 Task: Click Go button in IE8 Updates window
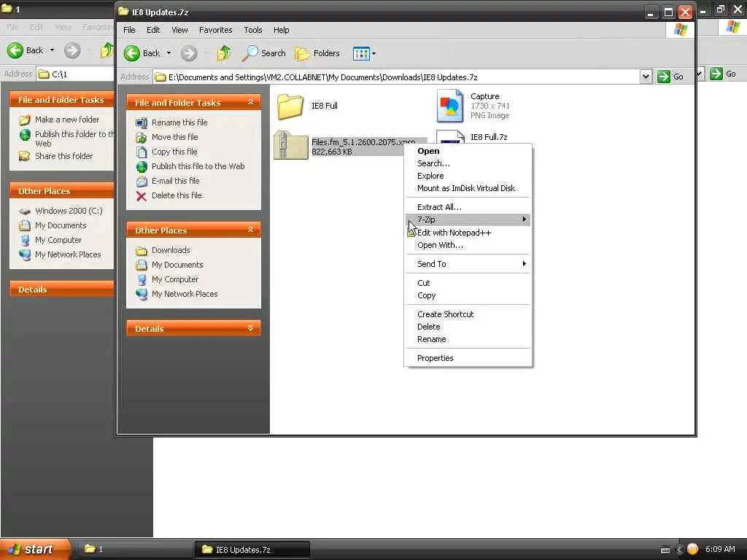point(671,77)
